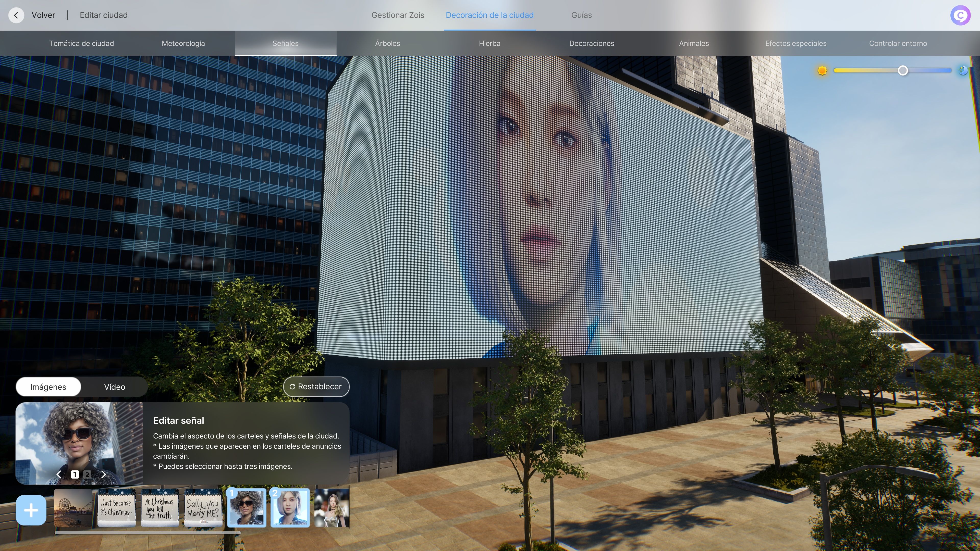The height and width of the screenshot is (551, 980).
Task: Go to previous preview image arrow
Action: (x=59, y=474)
